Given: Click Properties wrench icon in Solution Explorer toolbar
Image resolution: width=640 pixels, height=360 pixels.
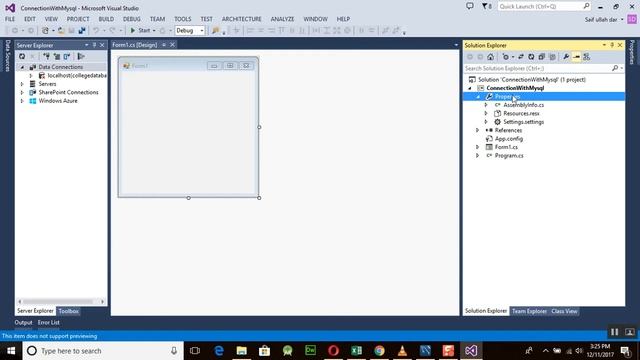Looking at the screenshot, I should [x=566, y=57].
